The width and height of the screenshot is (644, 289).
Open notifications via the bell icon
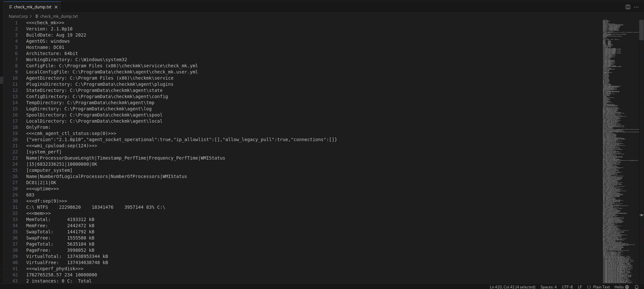tap(637, 287)
